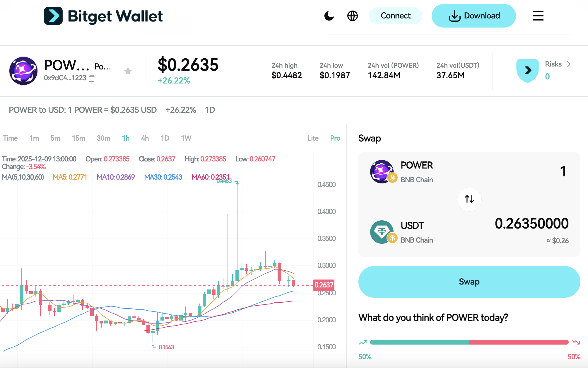588x368 pixels.
Task: Open the Time interval selector
Action: [10, 138]
